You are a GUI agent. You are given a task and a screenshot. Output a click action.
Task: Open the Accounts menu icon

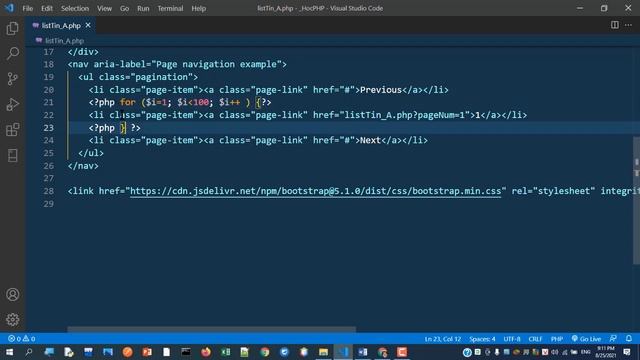[13, 294]
